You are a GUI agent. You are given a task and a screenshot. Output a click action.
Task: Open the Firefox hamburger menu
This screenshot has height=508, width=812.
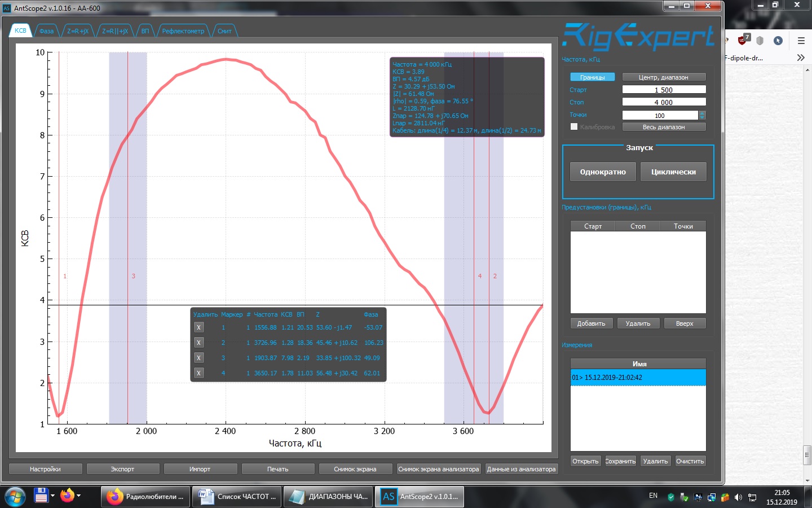click(x=801, y=41)
